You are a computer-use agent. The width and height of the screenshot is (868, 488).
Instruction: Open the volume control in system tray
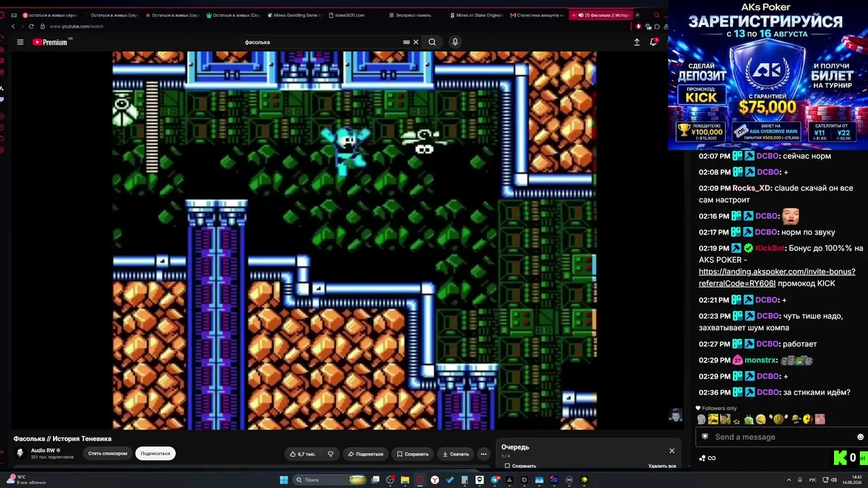(x=834, y=480)
